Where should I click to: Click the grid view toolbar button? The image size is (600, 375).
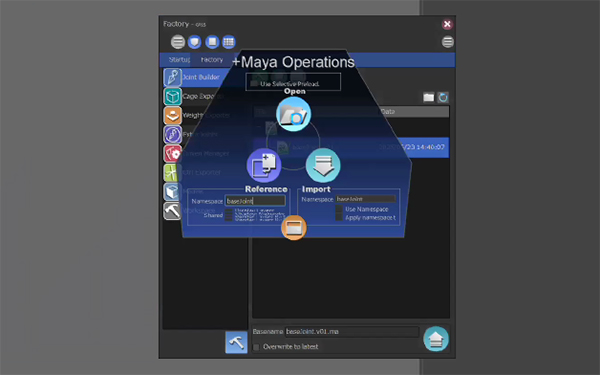pos(229,42)
